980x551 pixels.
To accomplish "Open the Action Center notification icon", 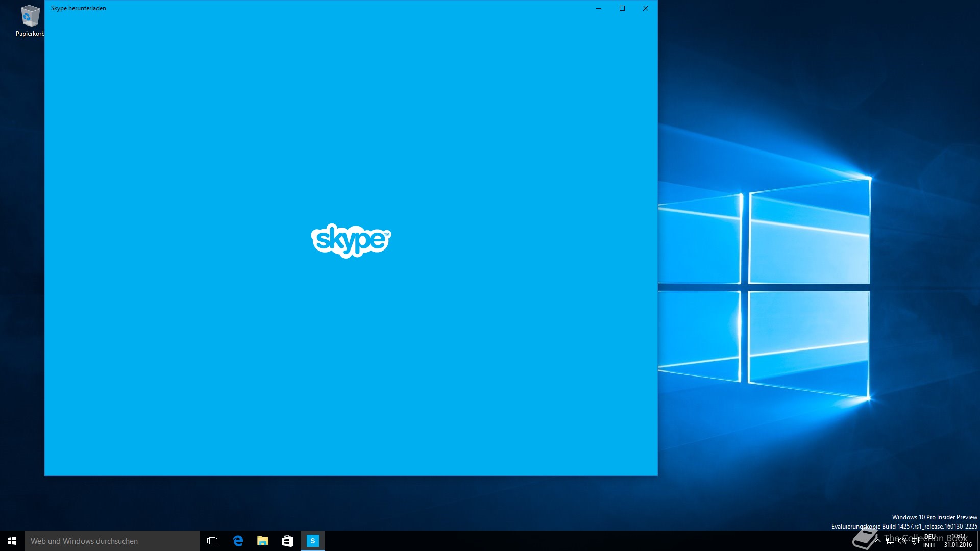I will tap(915, 541).
